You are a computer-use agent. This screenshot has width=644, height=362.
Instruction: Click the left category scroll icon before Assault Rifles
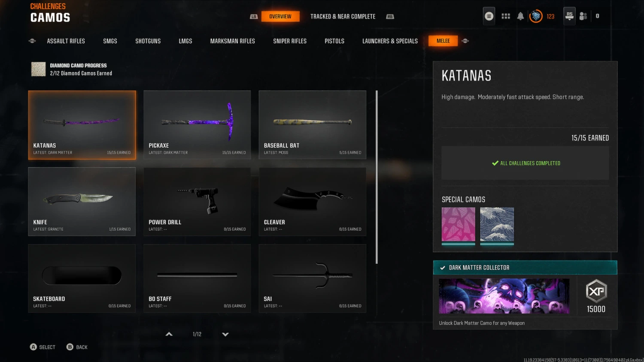[x=32, y=41]
